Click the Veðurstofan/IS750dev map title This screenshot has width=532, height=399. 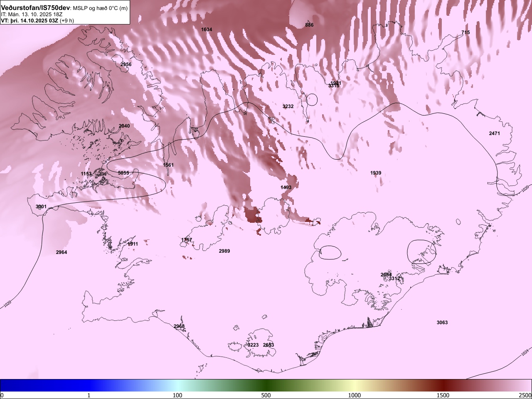36,8
